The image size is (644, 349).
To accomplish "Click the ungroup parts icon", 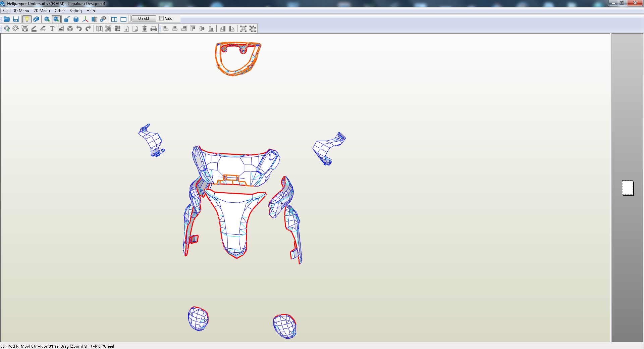I will [x=253, y=29].
